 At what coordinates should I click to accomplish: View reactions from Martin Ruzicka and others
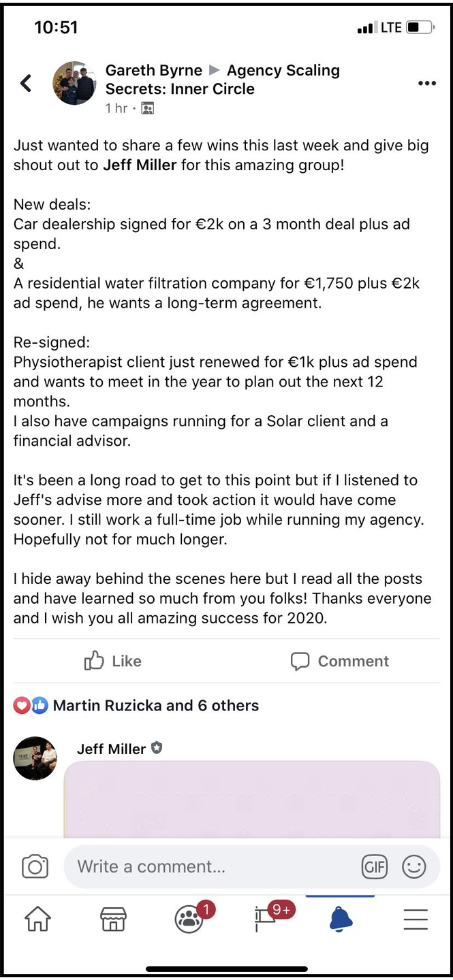pyautogui.click(x=155, y=706)
